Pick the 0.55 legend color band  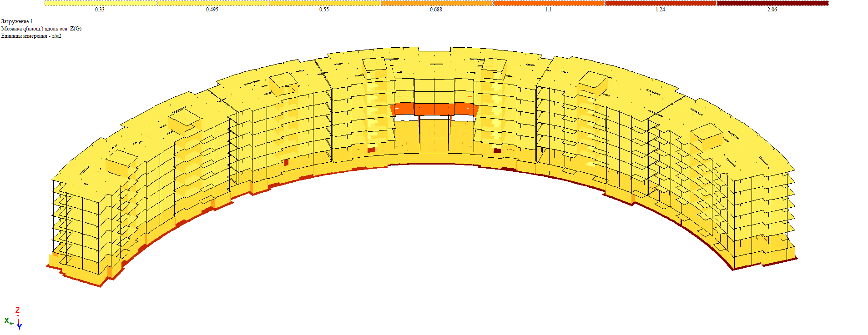tap(324, 3)
